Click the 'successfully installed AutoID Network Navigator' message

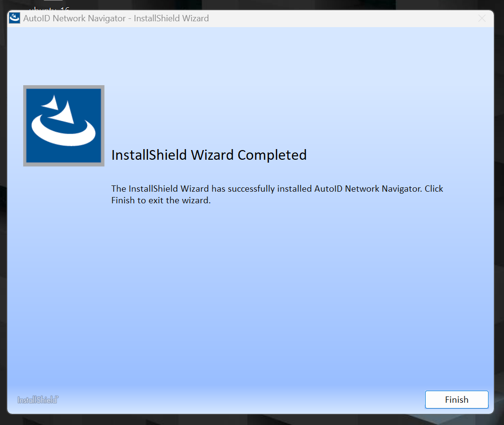[x=277, y=194]
